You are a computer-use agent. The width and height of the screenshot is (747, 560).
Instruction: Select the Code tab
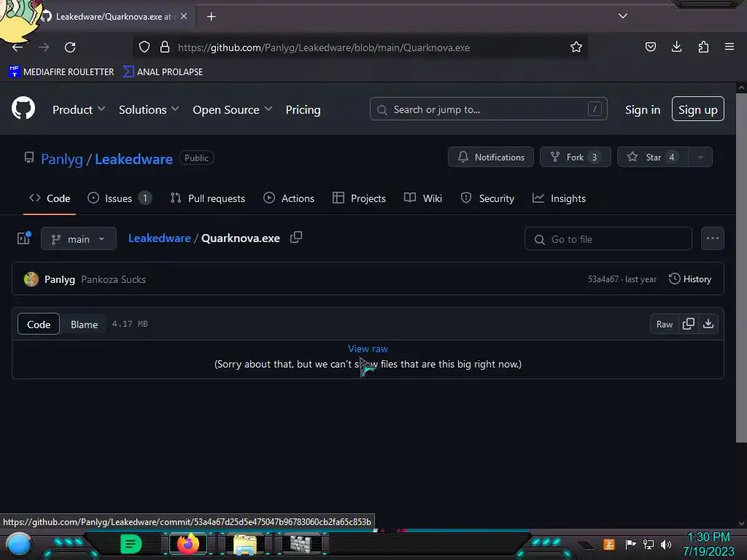[x=50, y=198]
